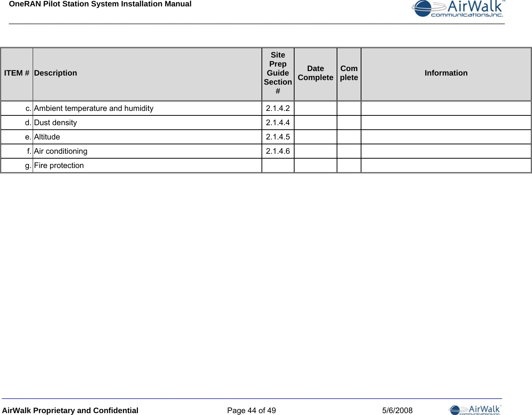Click item letter 'f.' beside Air conditioning
Screen dimensions: 532x415
[x=29, y=151]
